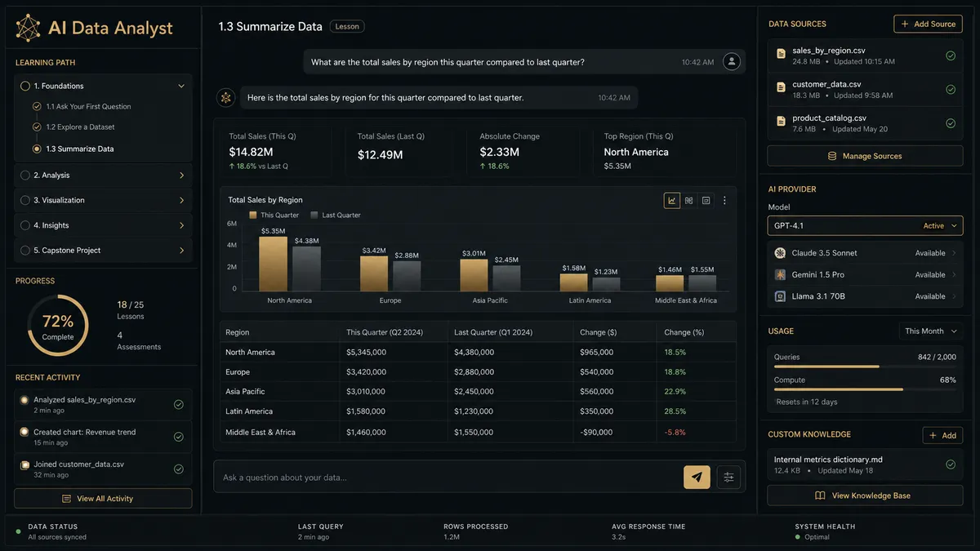Click the Middle East & Africa -5.8% cell
This screenshot has width=980, height=551.
[675, 433]
